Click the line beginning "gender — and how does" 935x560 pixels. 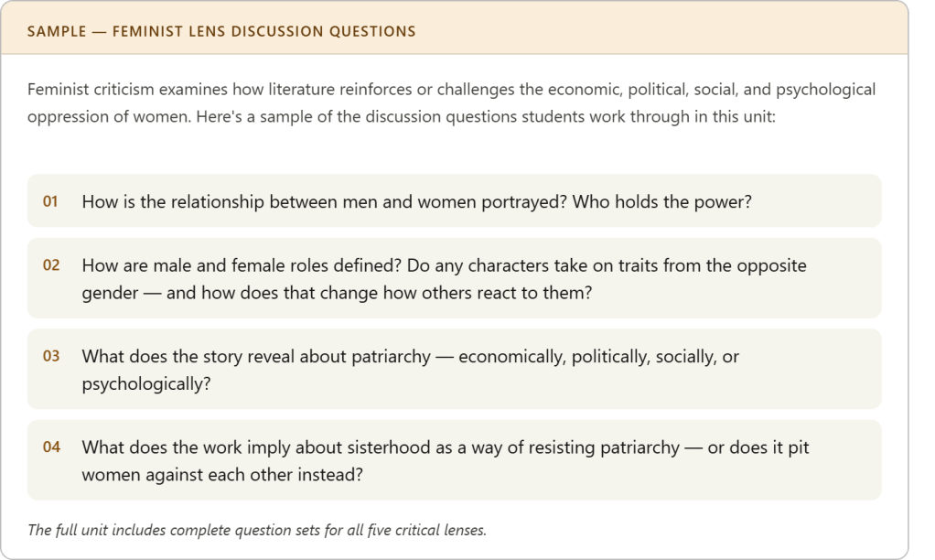(x=336, y=292)
